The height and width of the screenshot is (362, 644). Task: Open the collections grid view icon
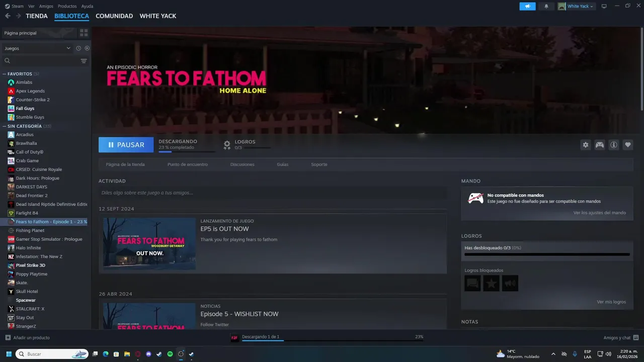(x=84, y=33)
